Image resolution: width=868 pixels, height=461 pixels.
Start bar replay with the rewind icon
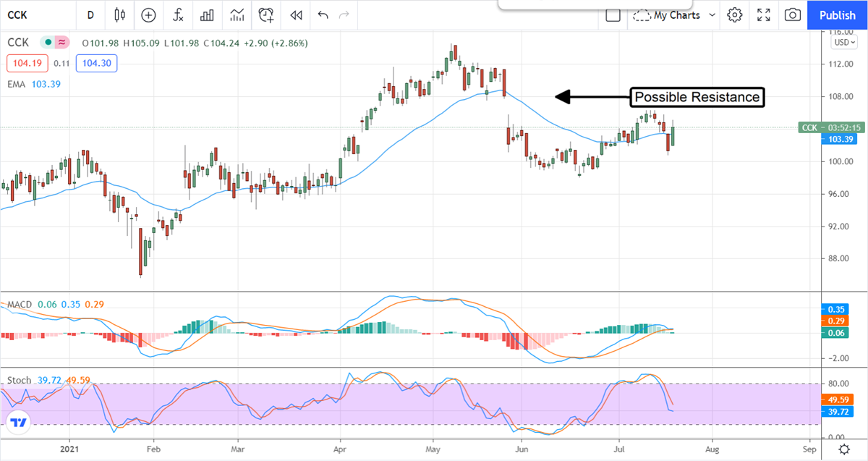[295, 14]
